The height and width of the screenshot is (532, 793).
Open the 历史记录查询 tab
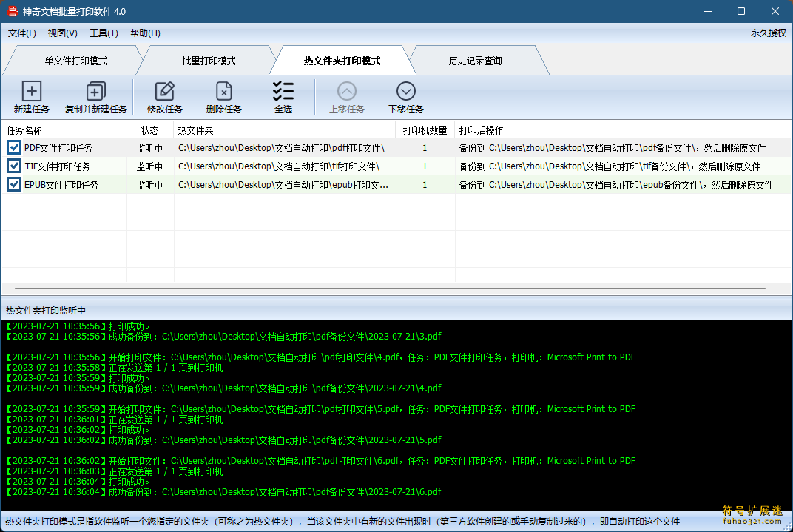point(475,61)
